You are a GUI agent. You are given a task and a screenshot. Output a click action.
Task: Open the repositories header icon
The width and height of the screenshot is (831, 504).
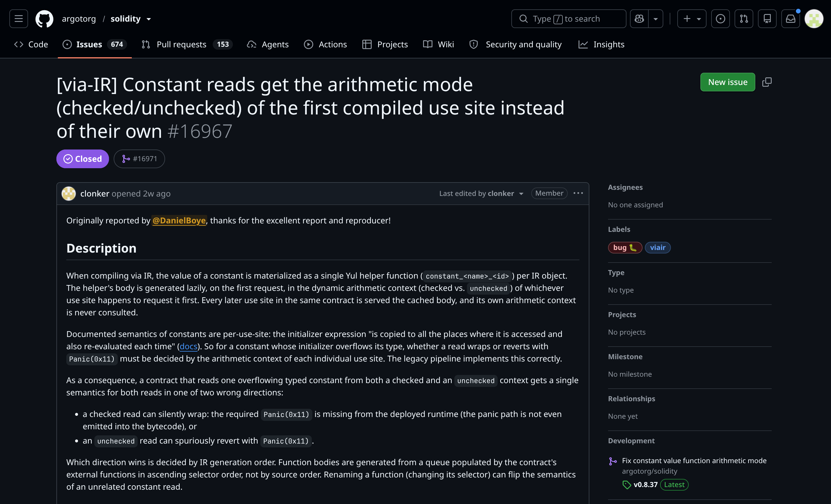pyautogui.click(x=767, y=18)
